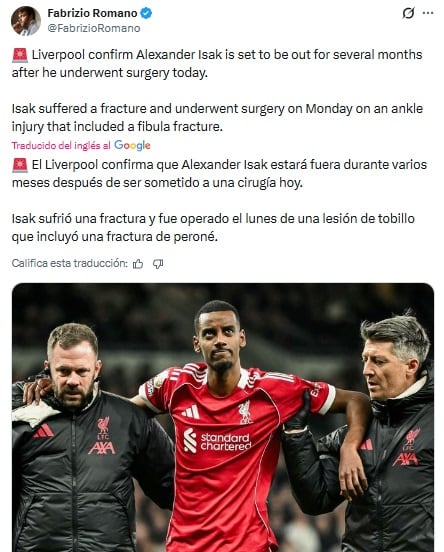Click the red siren emoji in Spanish translation
This screenshot has width=444, height=552.
[x=20, y=165]
